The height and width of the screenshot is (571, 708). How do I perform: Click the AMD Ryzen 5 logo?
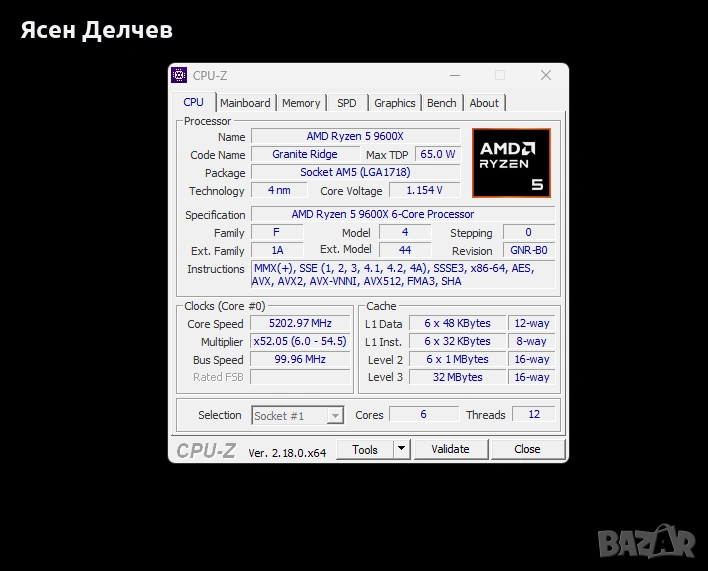[511, 163]
